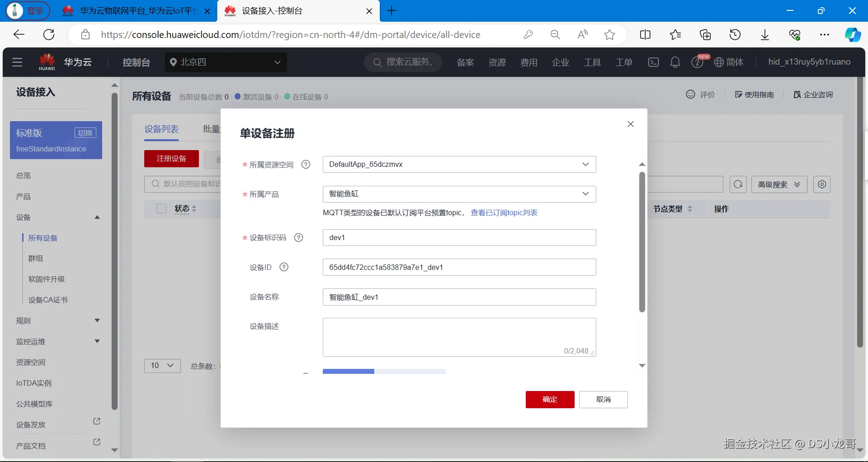Open the 北京四 region selector
This screenshot has width=868, height=462.
(x=226, y=62)
